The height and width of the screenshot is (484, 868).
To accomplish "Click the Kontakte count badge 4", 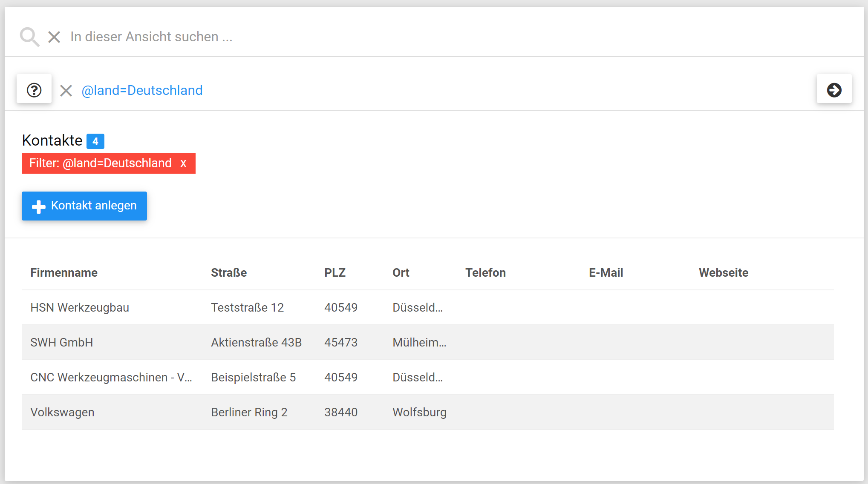I will [x=95, y=141].
